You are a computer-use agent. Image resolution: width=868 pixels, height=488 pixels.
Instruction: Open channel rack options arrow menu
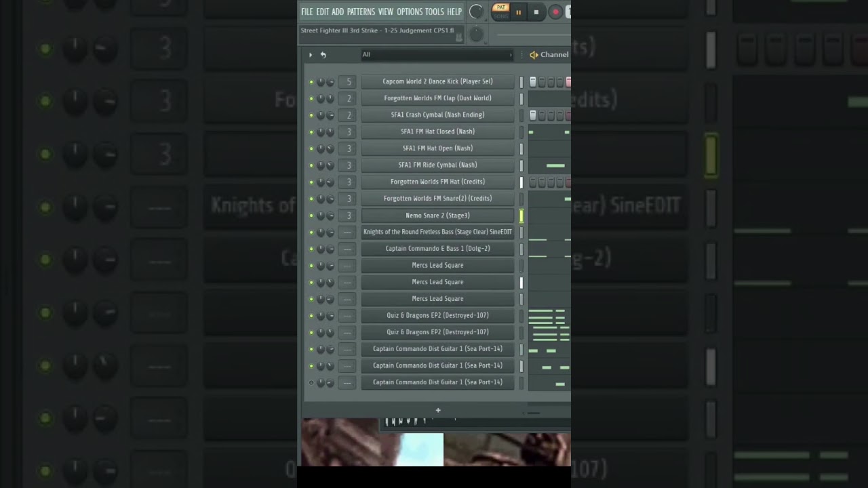point(311,55)
